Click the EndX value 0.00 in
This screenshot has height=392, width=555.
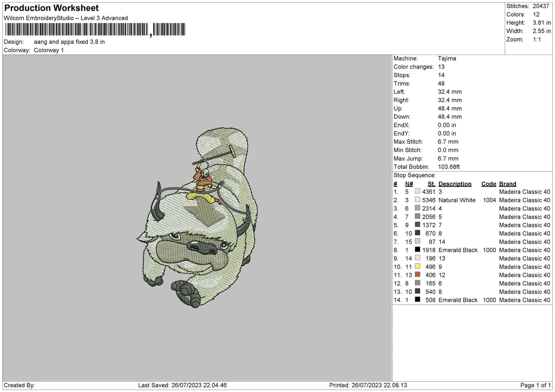[447, 125]
